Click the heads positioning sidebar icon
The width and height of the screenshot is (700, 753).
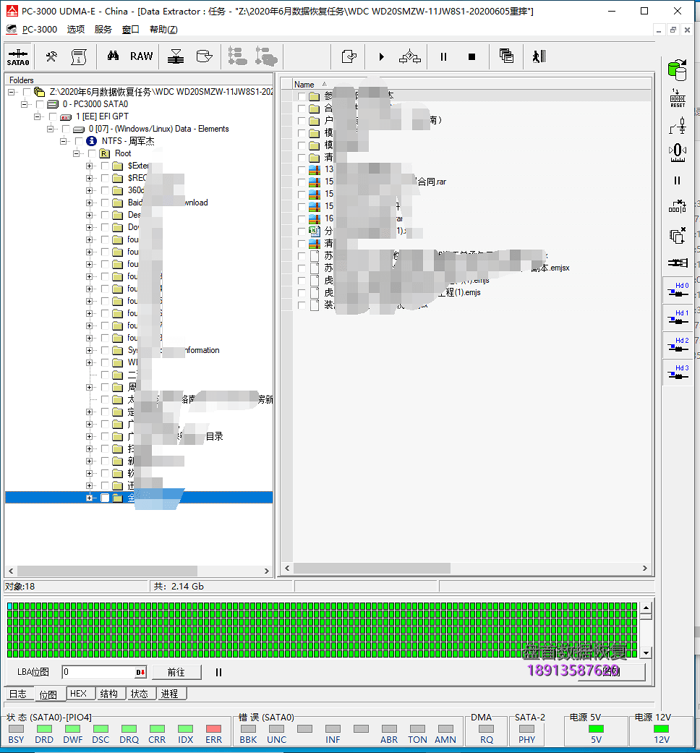[x=678, y=126]
